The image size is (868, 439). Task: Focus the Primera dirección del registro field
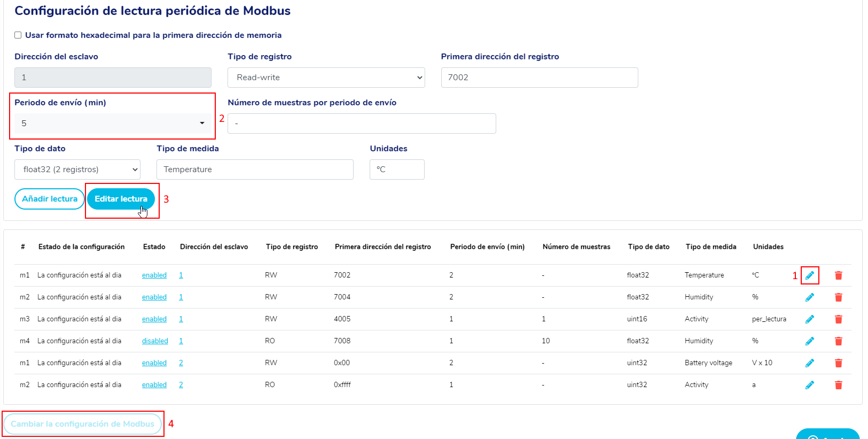[x=539, y=78]
